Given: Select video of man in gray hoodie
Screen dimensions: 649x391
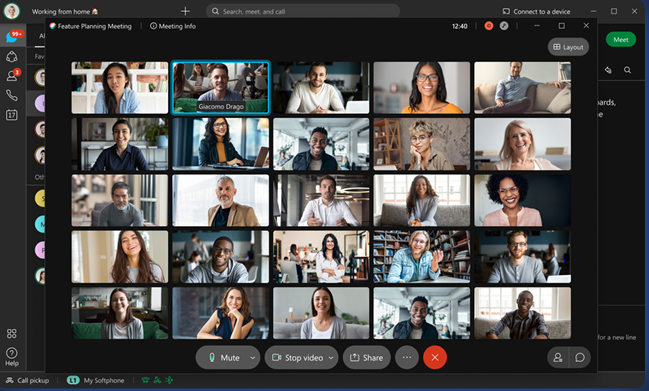Looking at the screenshot, I should coord(221,257).
